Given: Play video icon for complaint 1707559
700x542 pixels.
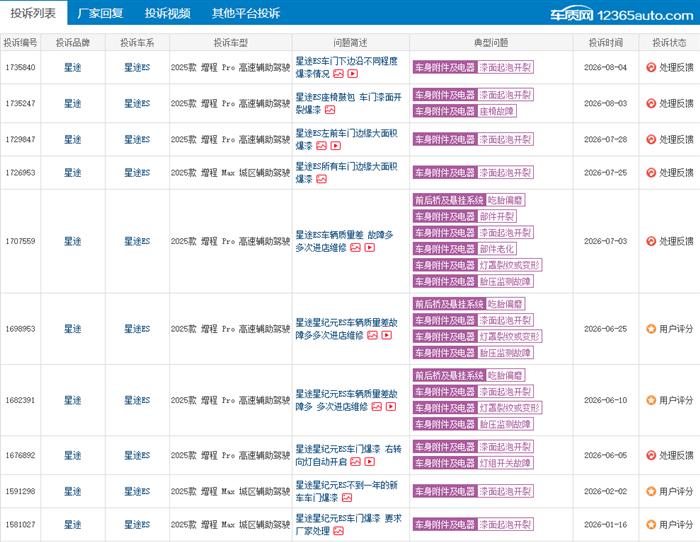Looking at the screenshot, I should pos(370,248).
